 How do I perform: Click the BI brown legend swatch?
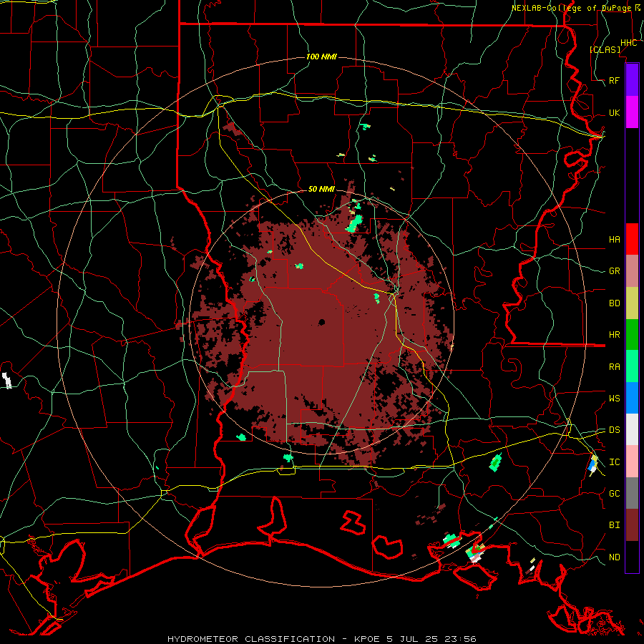coord(632,525)
